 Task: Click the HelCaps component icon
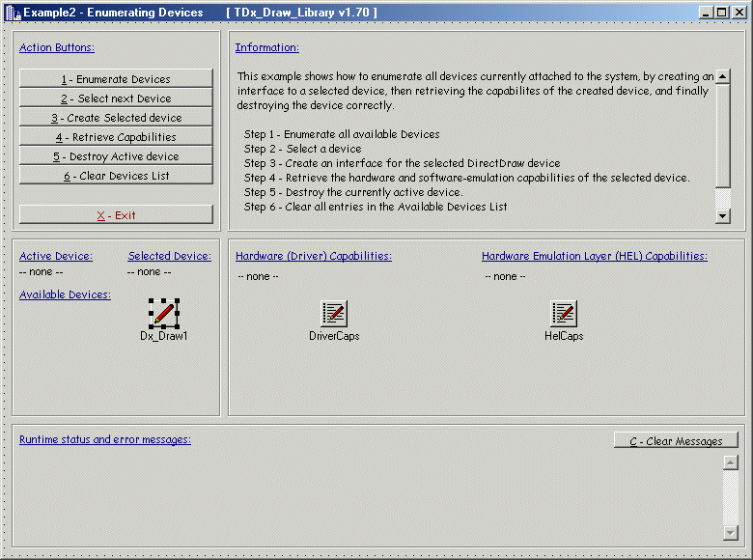[564, 313]
